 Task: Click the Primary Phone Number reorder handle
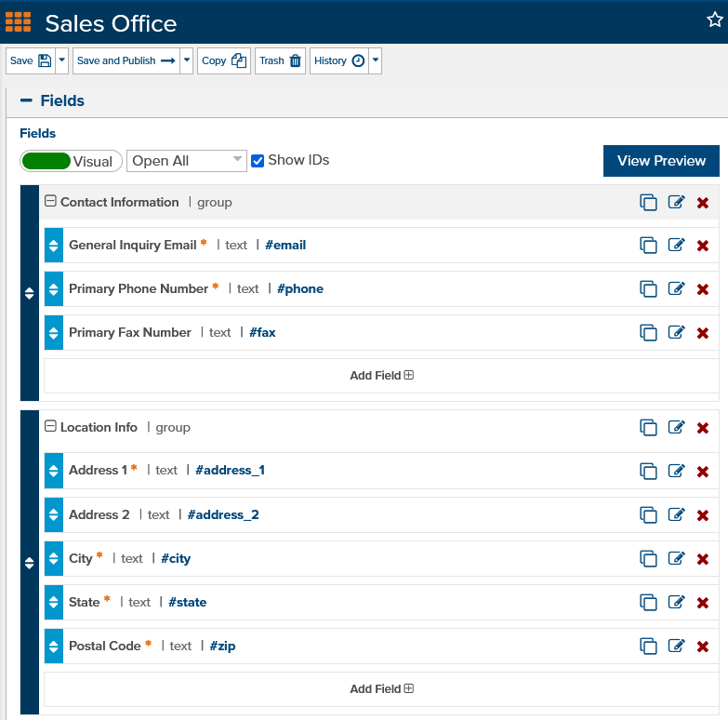tap(53, 289)
